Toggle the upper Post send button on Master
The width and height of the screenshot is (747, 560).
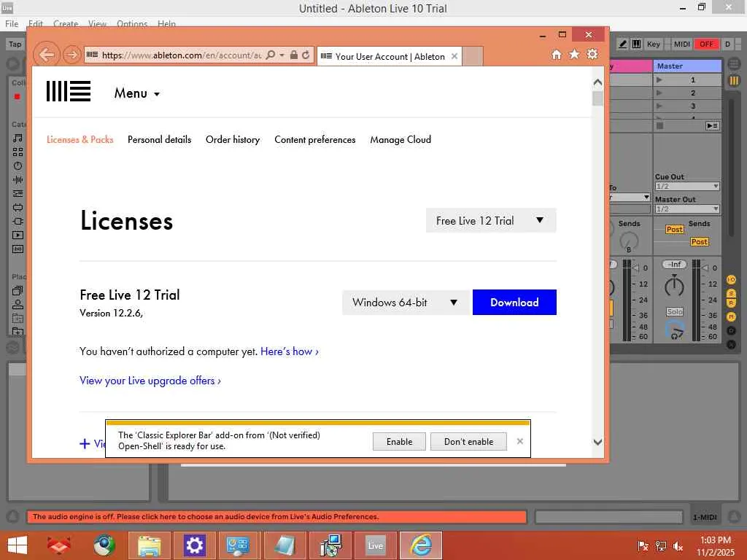coord(674,230)
